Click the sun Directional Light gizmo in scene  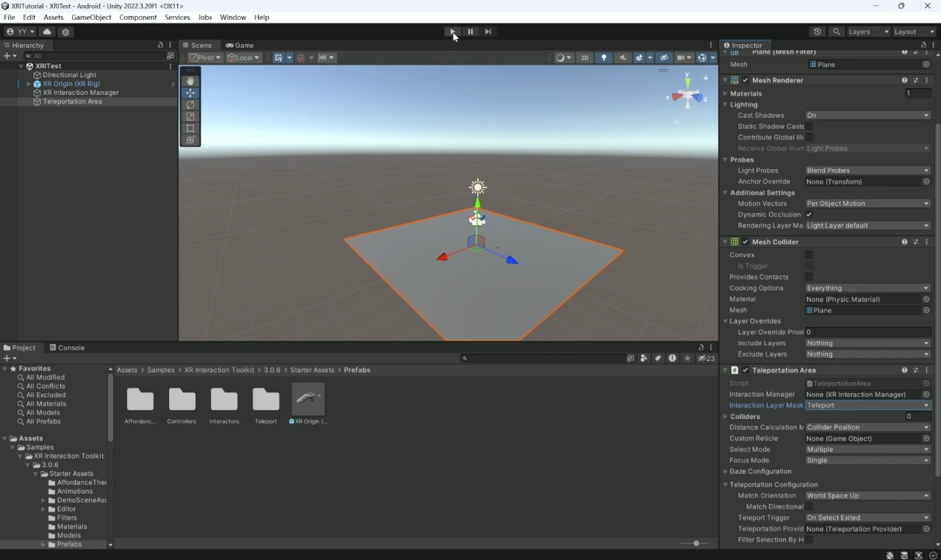click(x=478, y=186)
